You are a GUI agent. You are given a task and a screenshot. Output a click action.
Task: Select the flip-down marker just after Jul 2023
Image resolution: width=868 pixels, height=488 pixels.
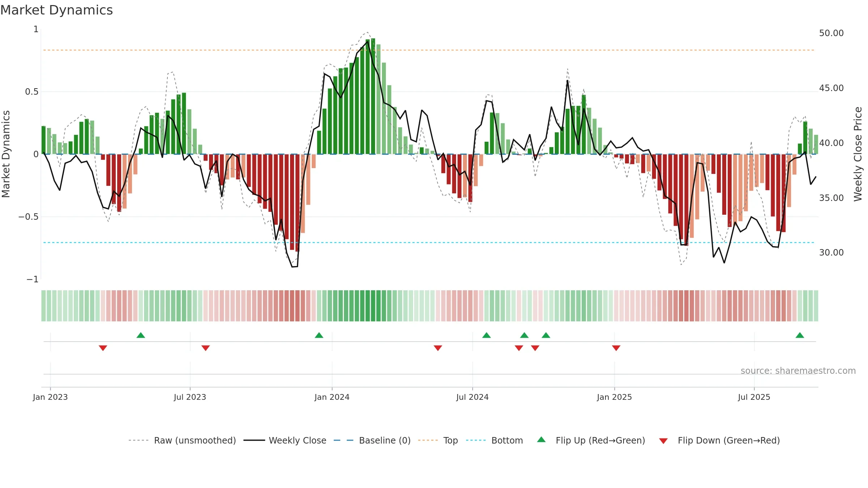point(205,348)
